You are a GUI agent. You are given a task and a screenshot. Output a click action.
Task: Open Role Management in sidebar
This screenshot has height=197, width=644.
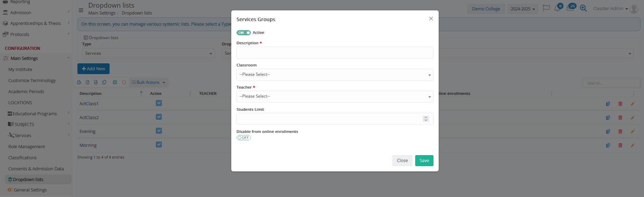(x=27, y=147)
